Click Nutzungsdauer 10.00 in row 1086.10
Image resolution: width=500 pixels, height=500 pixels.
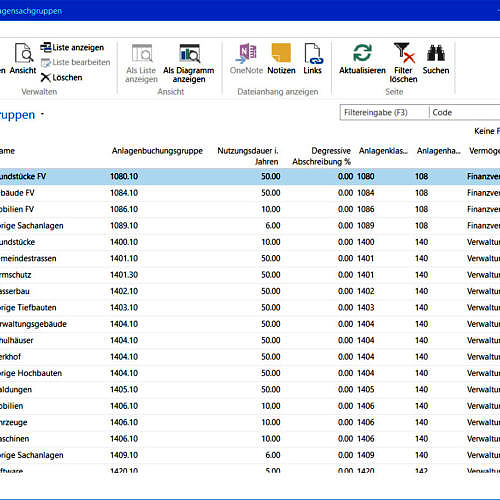tap(271, 209)
